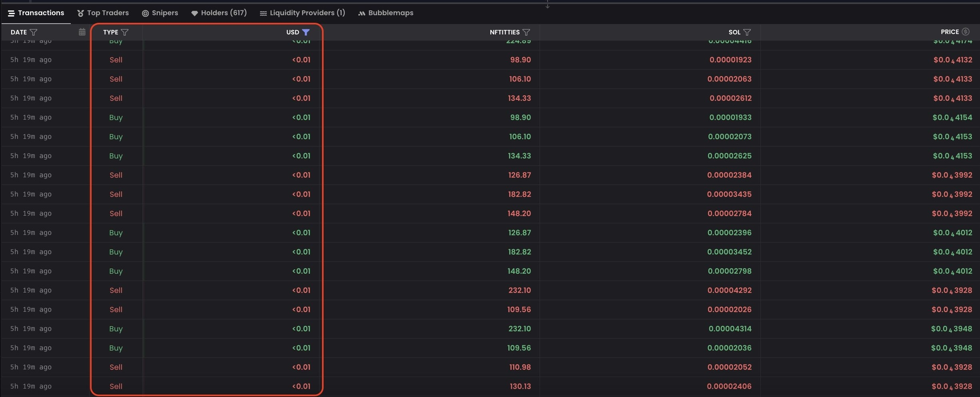Click the Liquidity Providers waves icon

pyautogui.click(x=263, y=13)
